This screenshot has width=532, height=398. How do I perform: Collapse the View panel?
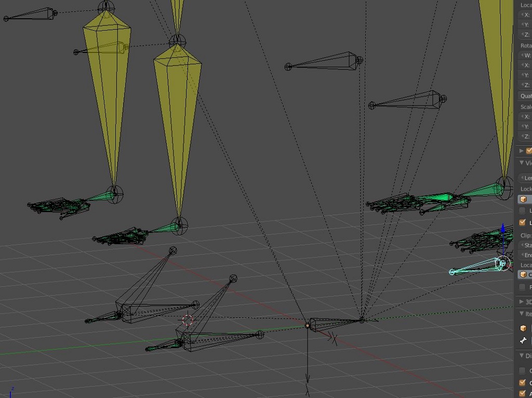[x=522, y=163]
